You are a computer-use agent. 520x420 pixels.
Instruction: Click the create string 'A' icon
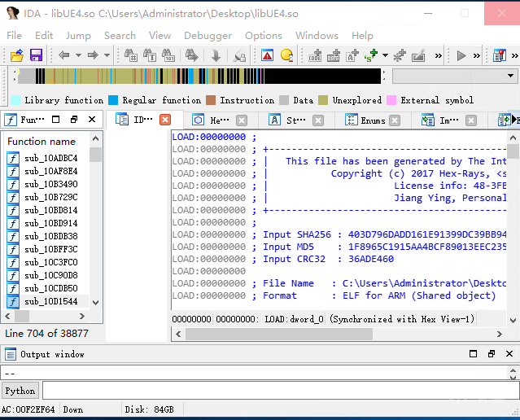point(352,55)
